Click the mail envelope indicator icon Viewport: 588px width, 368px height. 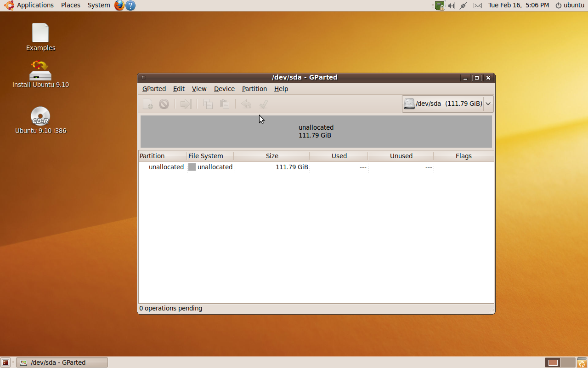coord(478,6)
